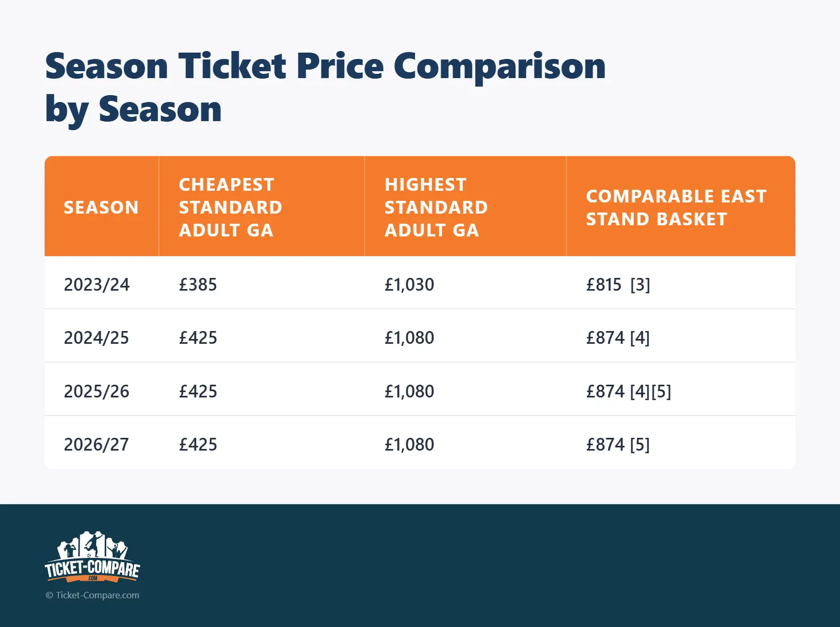
Task: Select the SEASON column header
Action: tap(101, 207)
